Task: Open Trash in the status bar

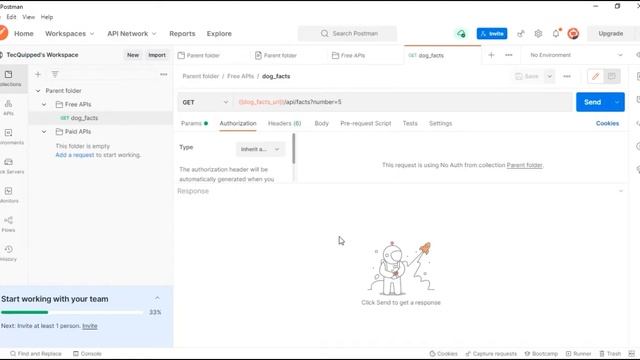Action: [x=610, y=353]
